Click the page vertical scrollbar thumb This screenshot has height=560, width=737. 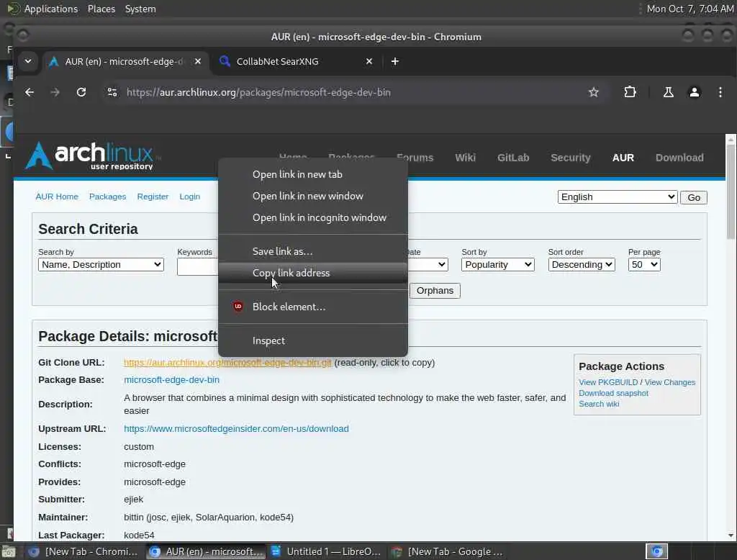pyautogui.click(x=731, y=192)
